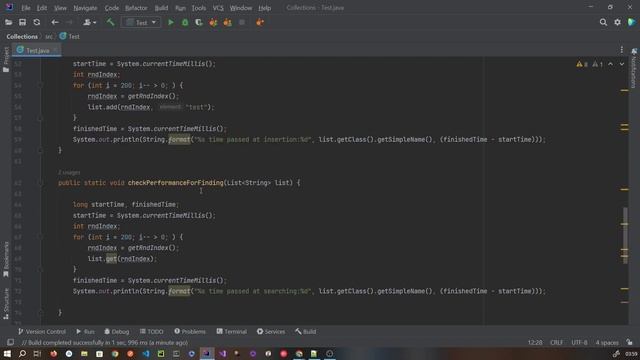Open IDE settings gear icon

point(617,22)
